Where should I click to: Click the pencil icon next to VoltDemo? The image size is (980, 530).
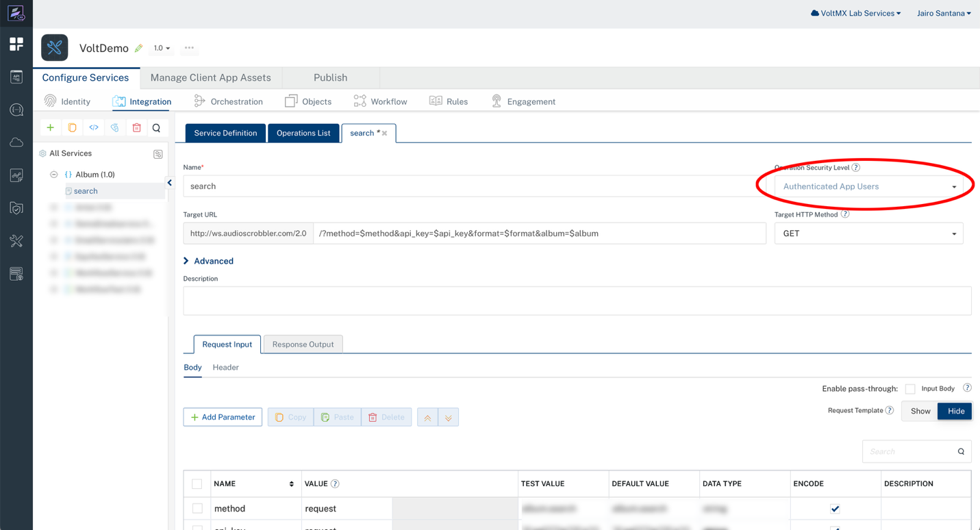point(139,49)
